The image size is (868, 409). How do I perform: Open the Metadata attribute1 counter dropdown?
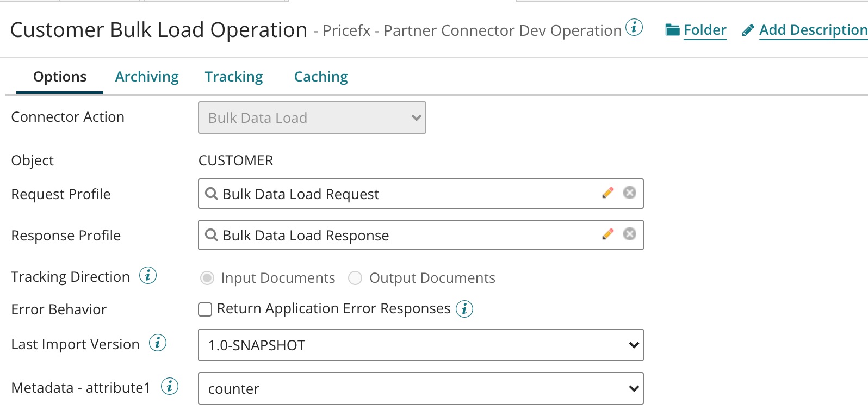(421, 388)
